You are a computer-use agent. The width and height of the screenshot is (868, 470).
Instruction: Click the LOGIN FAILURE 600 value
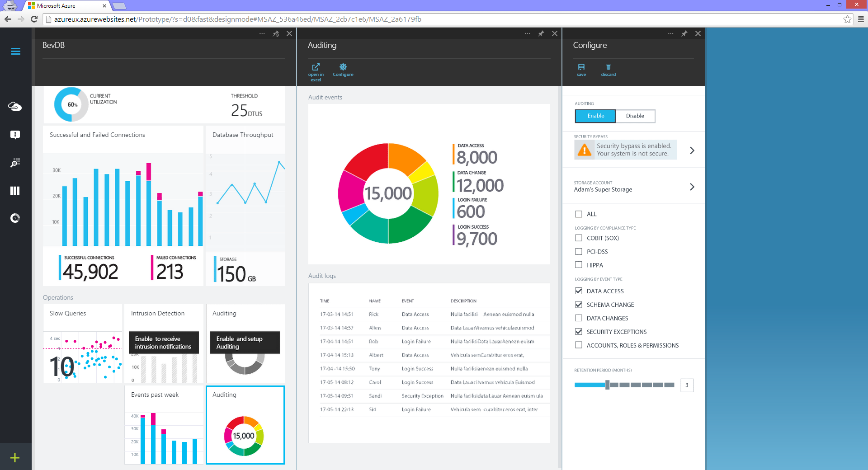(x=471, y=211)
